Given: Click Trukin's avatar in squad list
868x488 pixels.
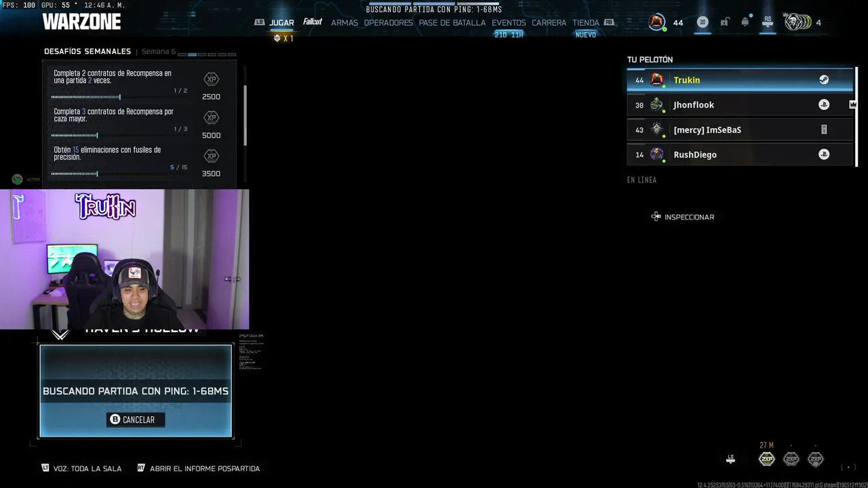Looking at the screenshot, I should pyautogui.click(x=656, y=80).
